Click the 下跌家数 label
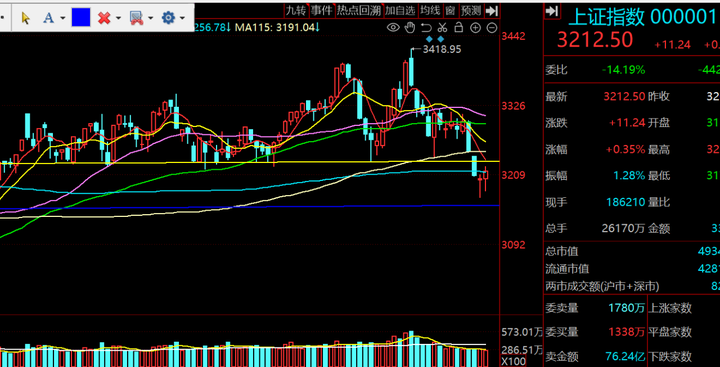Screen dimensions: 720x367 point(670,356)
